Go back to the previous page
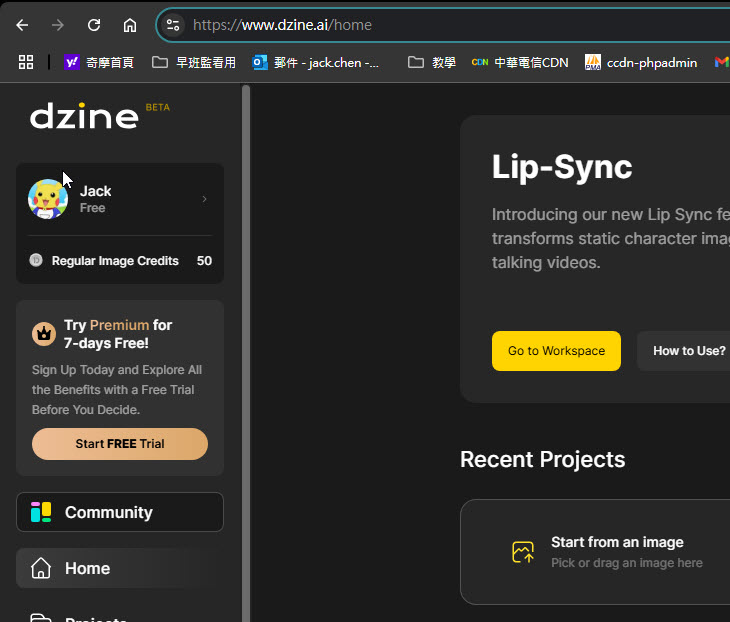The image size is (730, 622). point(22,25)
